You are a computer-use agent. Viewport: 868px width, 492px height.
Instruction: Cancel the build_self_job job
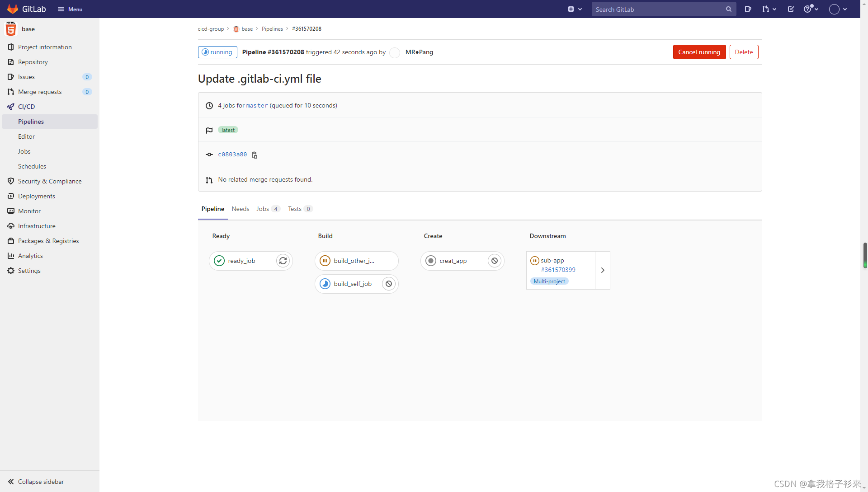point(389,284)
